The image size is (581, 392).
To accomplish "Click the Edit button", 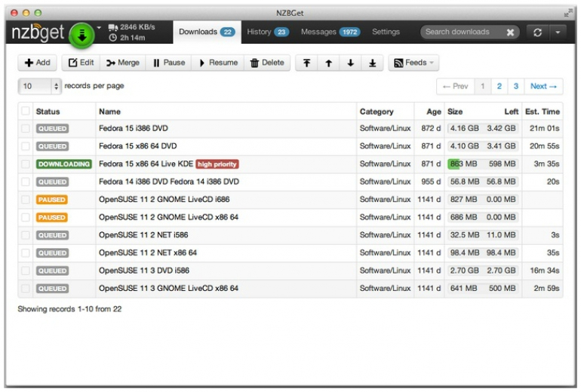I will pos(81,63).
